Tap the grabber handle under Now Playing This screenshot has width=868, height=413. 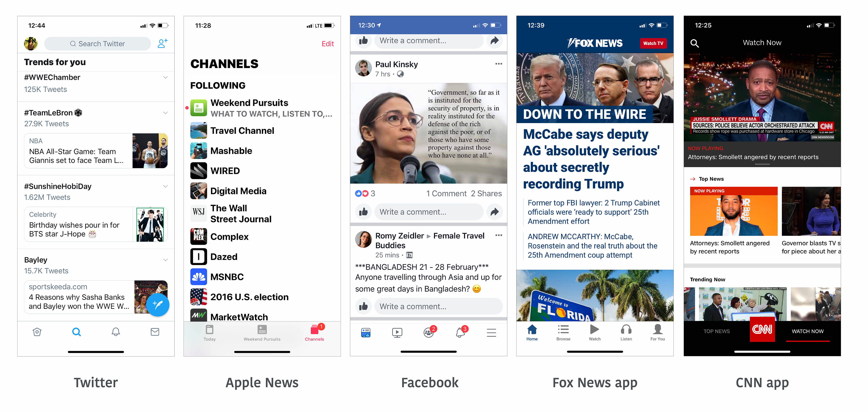coord(762,164)
